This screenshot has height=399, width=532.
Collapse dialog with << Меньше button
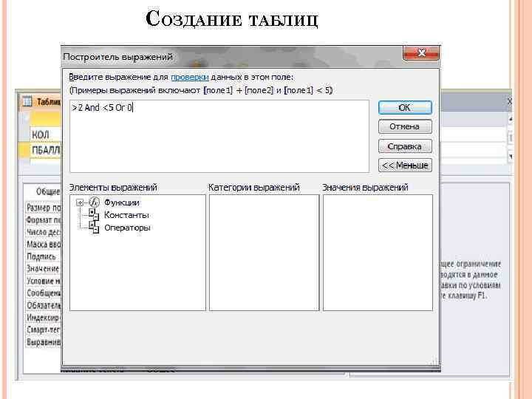click(405, 166)
